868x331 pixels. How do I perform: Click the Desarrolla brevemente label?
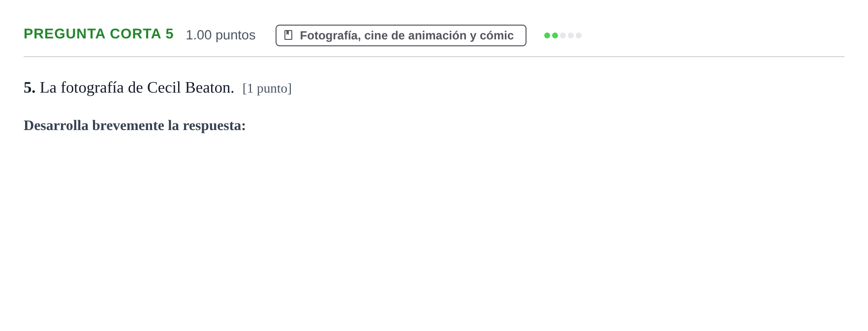coord(94,126)
